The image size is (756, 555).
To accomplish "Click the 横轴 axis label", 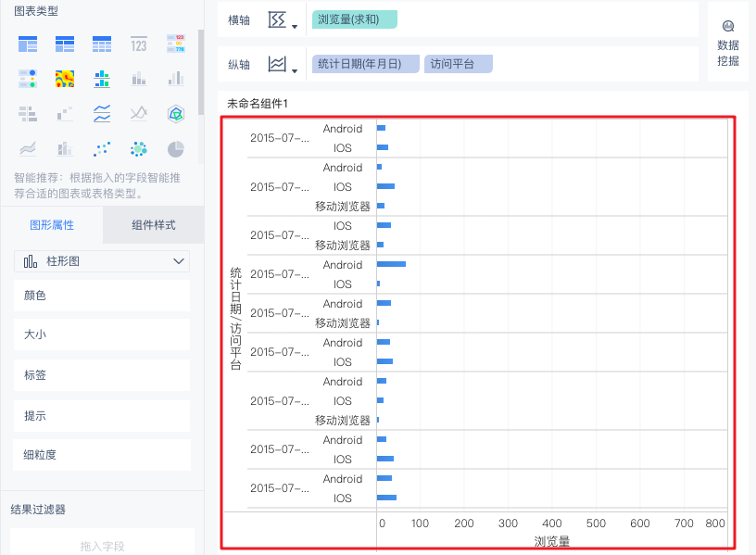I will click(x=239, y=20).
